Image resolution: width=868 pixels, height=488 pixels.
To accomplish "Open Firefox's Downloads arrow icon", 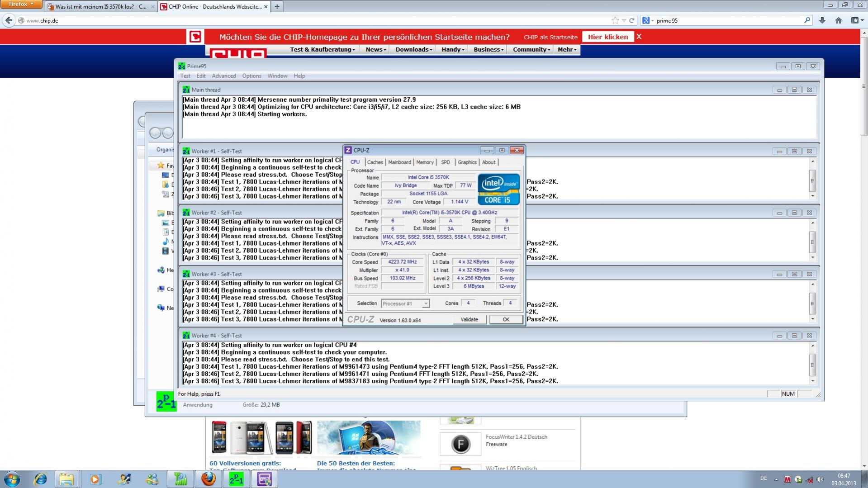I will coord(822,20).
